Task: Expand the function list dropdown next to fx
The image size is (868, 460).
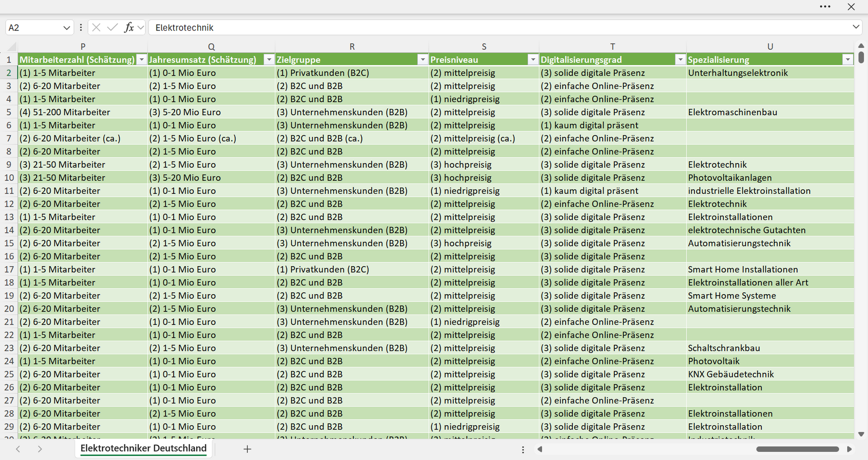Action: pyautogui.click(x=140, y=27)
